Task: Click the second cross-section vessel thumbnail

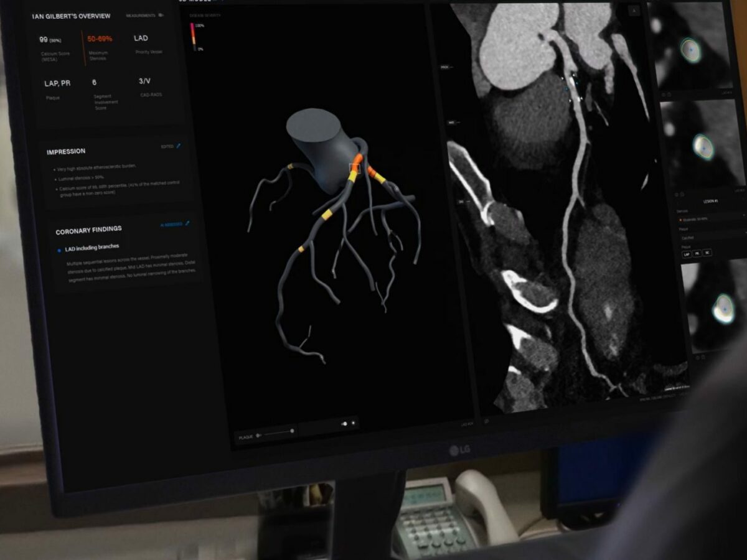Action: click(x=702, y=146)
